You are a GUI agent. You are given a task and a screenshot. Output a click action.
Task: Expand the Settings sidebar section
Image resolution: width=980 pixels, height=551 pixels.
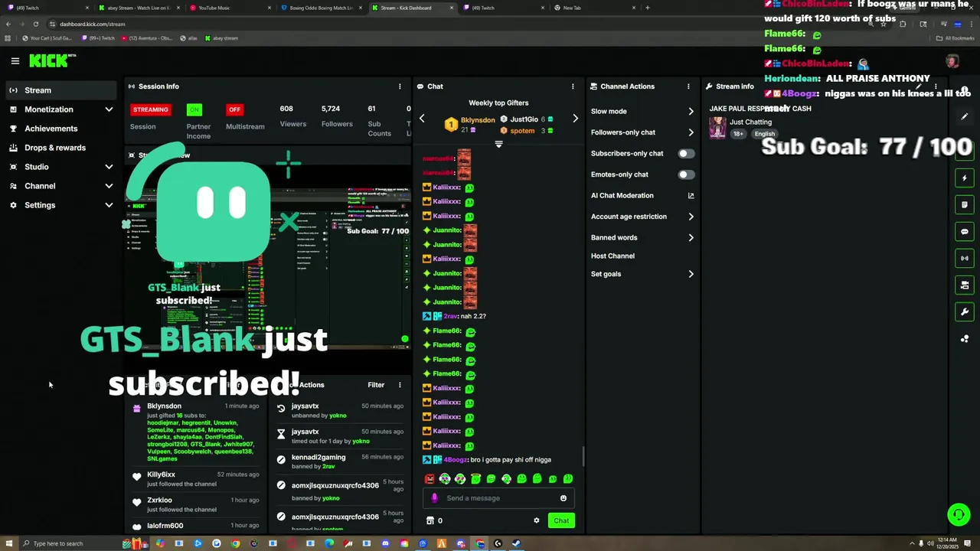[109, 205]
